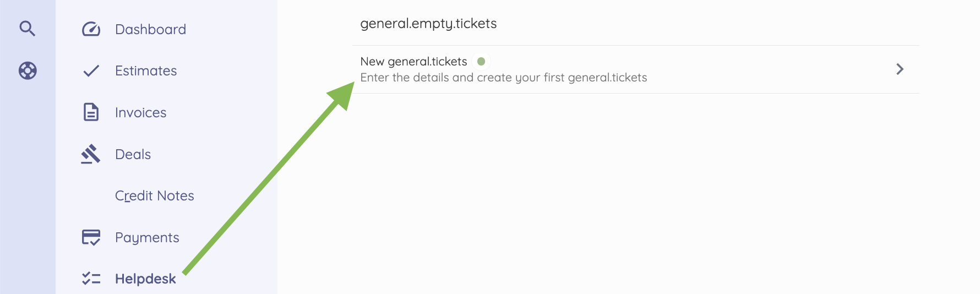This screenshot has width=980, height=294.
Task: Open the Deals section
Action: click(x=133, y=154)
